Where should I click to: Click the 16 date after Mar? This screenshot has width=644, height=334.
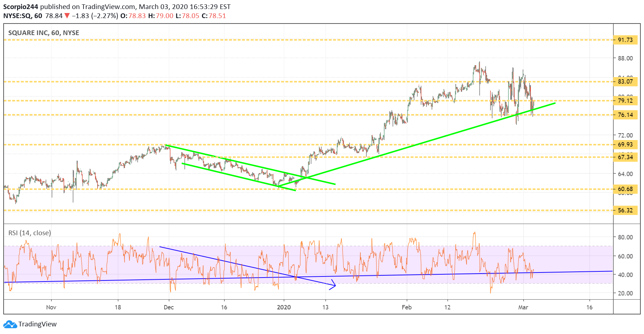click(x=589, y=307)
